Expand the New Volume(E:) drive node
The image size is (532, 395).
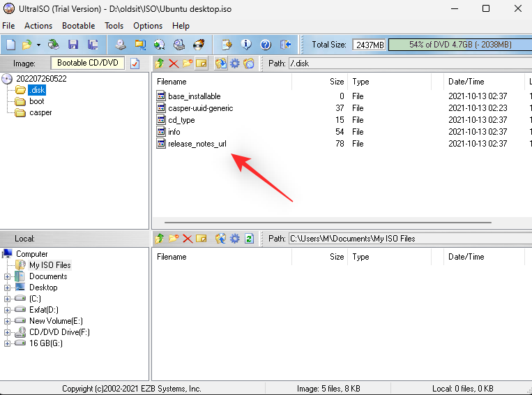point(7,321)
